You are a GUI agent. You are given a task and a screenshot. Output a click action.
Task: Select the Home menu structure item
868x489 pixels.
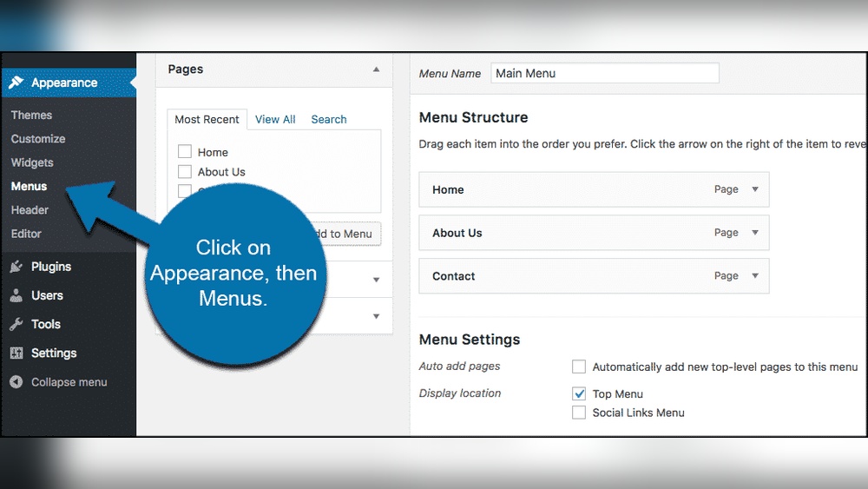[594, 189]
